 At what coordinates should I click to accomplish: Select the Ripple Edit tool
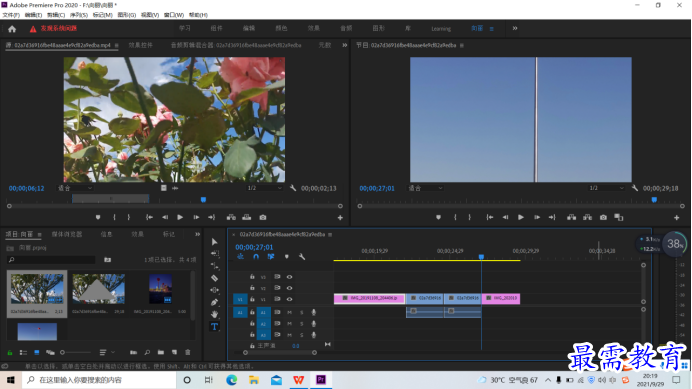point(214,266)
